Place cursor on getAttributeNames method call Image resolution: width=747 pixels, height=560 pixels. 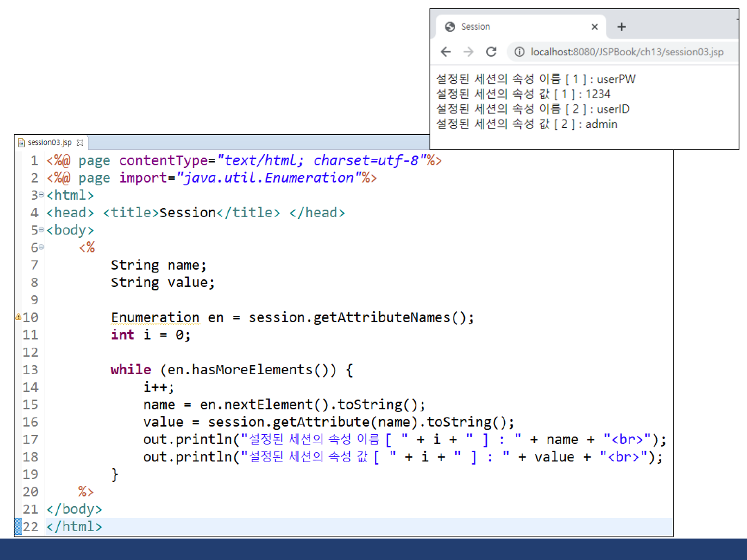[382, 317]
